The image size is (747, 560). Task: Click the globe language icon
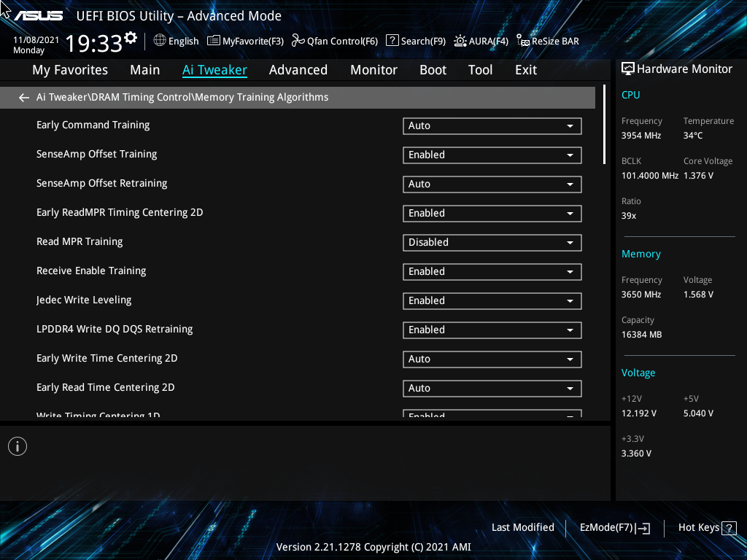coord(160,41)
